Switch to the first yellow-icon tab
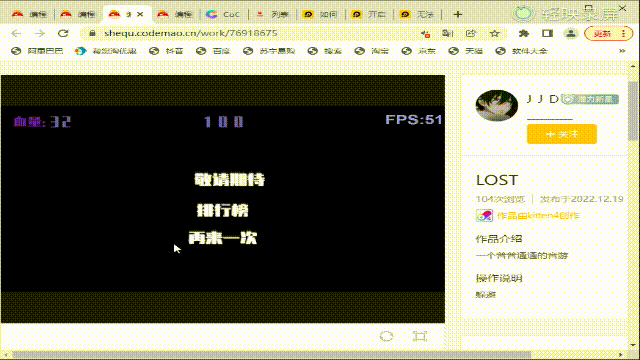The width and height of the screenshot is (640, 360). click(x=320, y=14)
